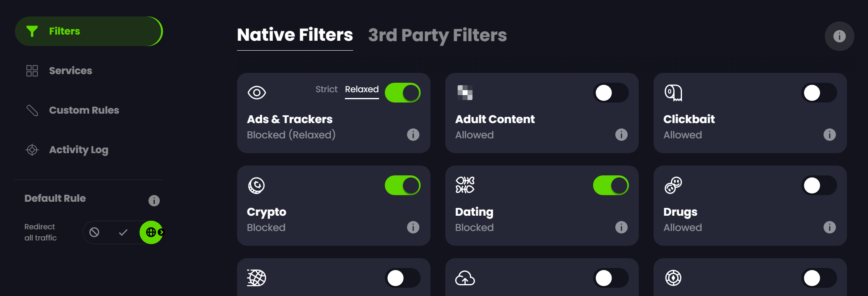Switch to the 3rd Party Filters tab
Screen dimensions: 868x296
(437, 35)
